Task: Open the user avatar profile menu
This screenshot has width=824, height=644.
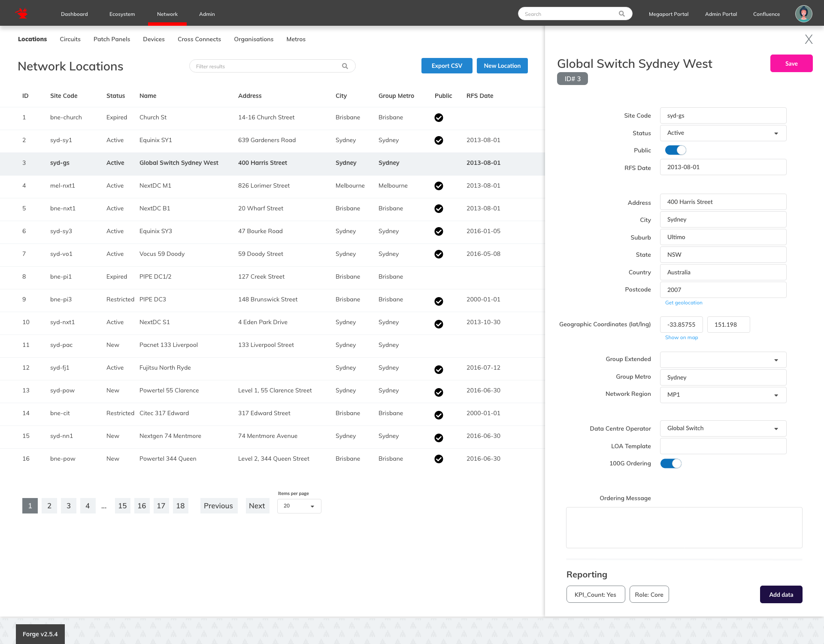Action: tap(803, 14)
